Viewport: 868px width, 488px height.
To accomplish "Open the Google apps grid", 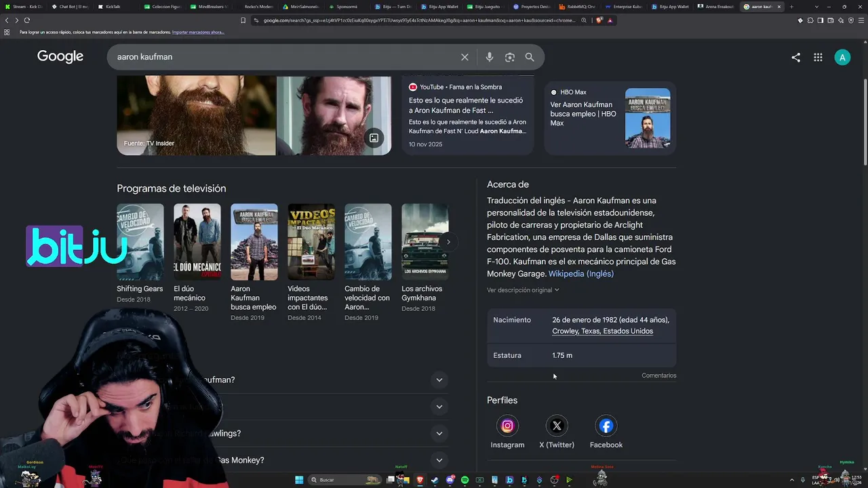I will [x=818, y=58].
